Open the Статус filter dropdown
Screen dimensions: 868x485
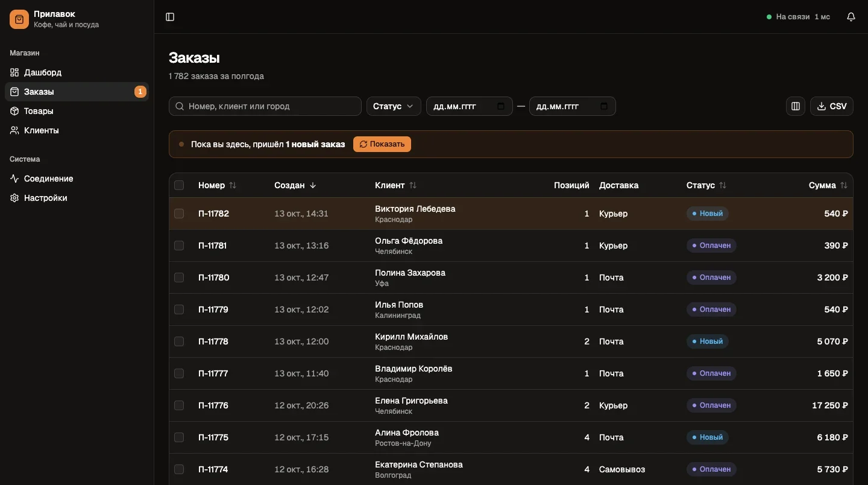[x=394, y=106]
